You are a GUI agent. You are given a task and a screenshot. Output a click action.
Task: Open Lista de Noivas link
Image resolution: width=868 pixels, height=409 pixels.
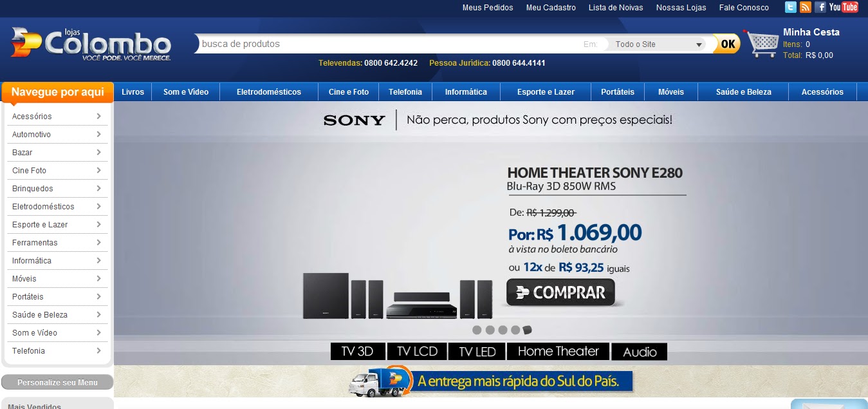click(616, 8)
